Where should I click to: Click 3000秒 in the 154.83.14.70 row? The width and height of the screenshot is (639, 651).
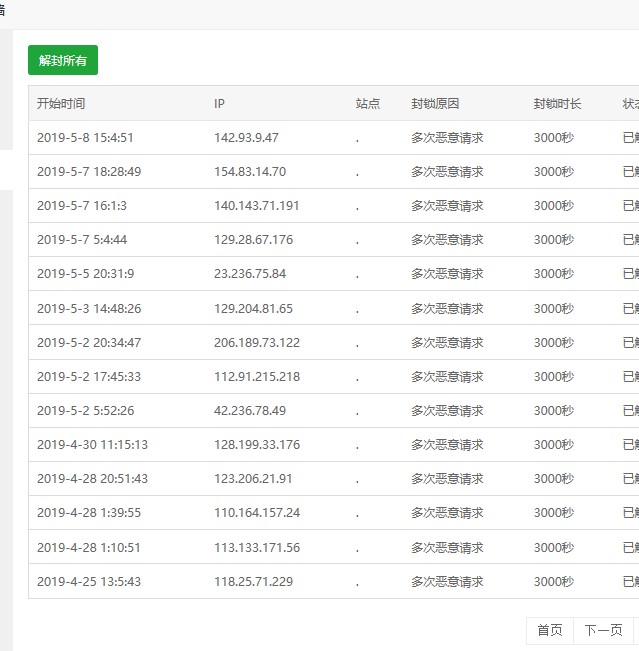[x=554, y=171]
